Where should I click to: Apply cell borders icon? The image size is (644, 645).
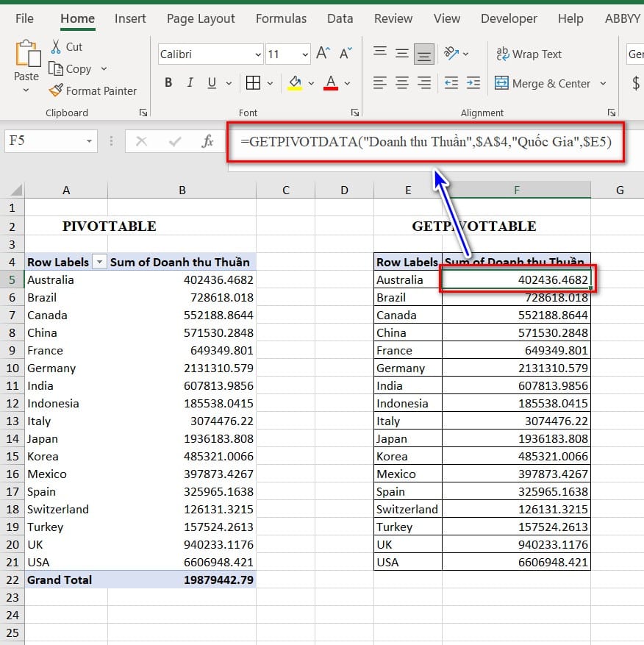pos(253,83)
